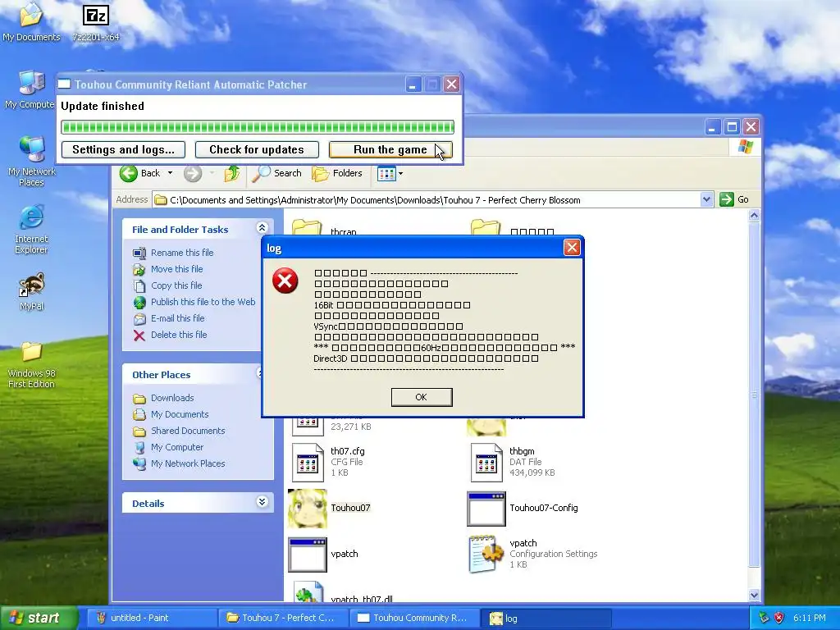Click the My Network Places desktop icon
Screen dimensions: 840x630
[x=32, y=161]
